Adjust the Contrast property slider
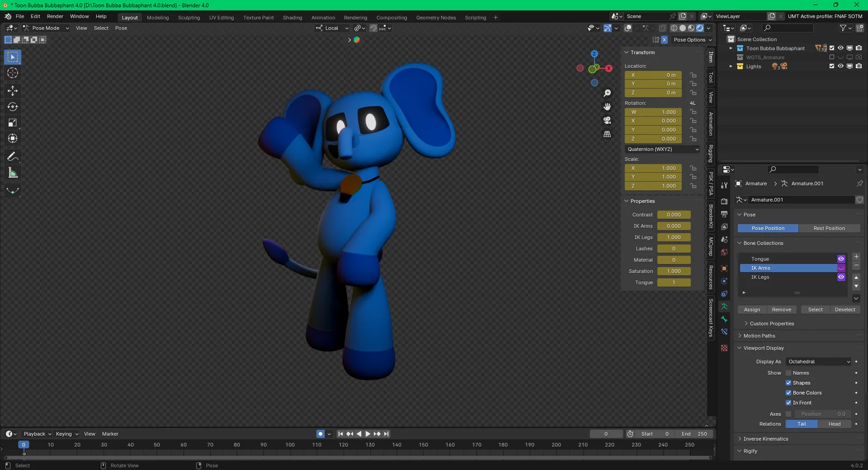Image resolution: width=868 pixels, height=470 pixels. [674, 215]
